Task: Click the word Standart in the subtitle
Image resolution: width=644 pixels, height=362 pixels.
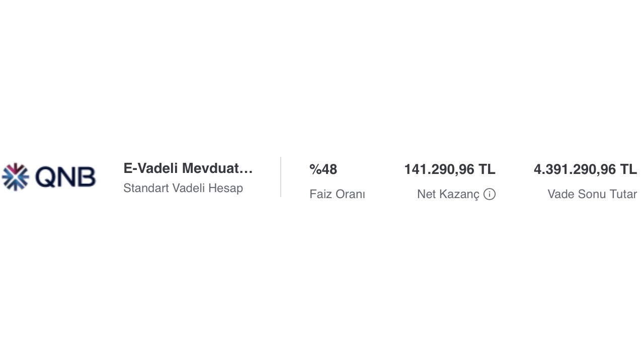Action: (146, 188)
